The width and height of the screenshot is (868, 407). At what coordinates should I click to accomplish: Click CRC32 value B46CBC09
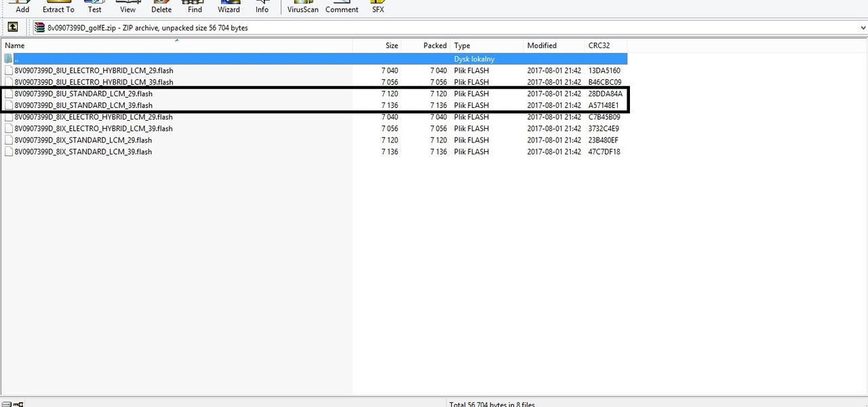click(x=604, y=82)
